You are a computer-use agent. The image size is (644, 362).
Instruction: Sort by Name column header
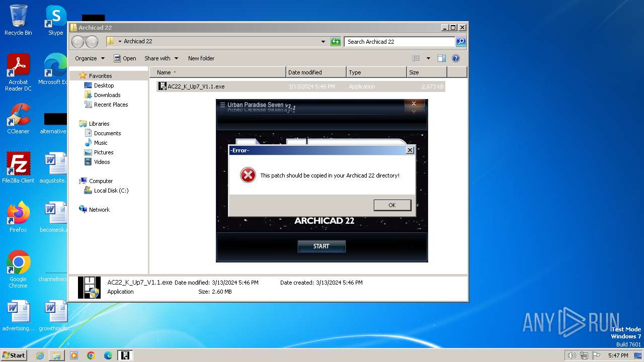point(217,72)
